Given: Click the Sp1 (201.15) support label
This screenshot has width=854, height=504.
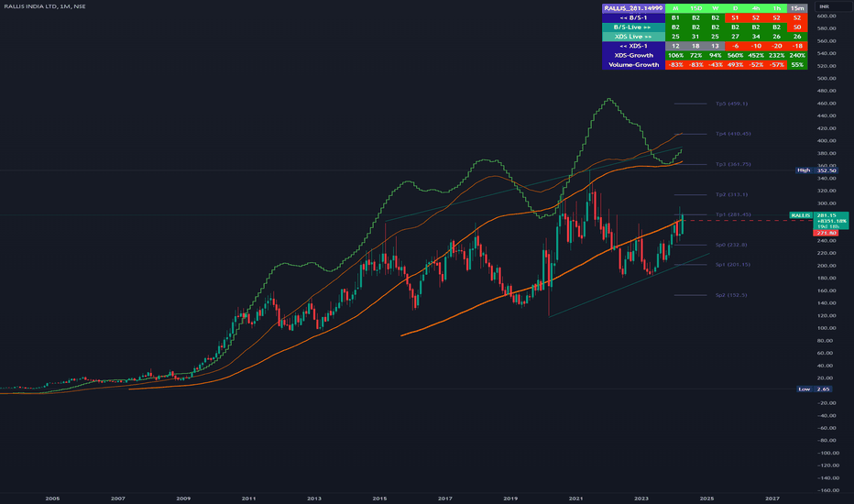Looking at the screenshot, I should point(732,265).
